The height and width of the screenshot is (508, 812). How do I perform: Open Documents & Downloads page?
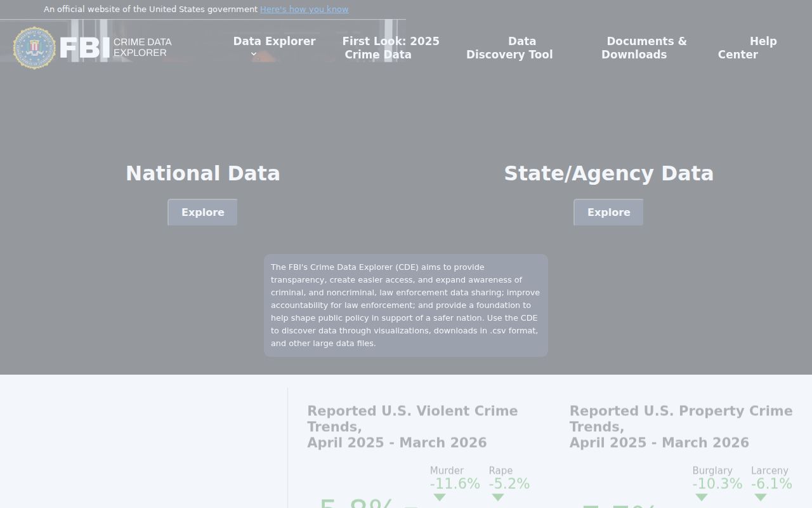[644, 48]
